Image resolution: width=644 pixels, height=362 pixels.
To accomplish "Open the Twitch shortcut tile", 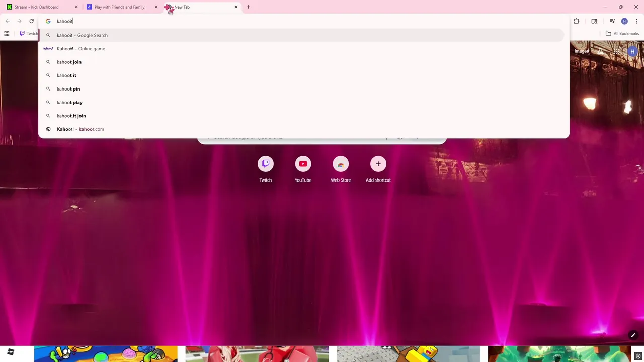I will (x=266, y=169).
